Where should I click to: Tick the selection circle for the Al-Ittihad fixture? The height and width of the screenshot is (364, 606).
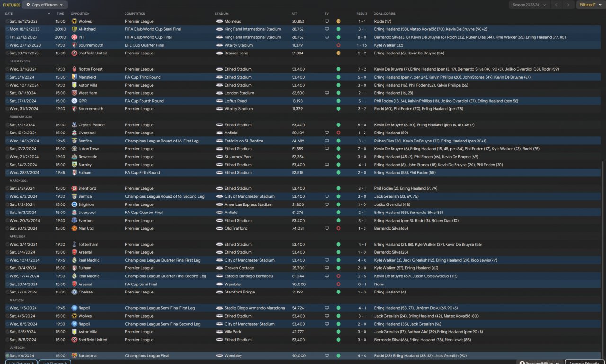pyautogui.click(x=7, y=29)
